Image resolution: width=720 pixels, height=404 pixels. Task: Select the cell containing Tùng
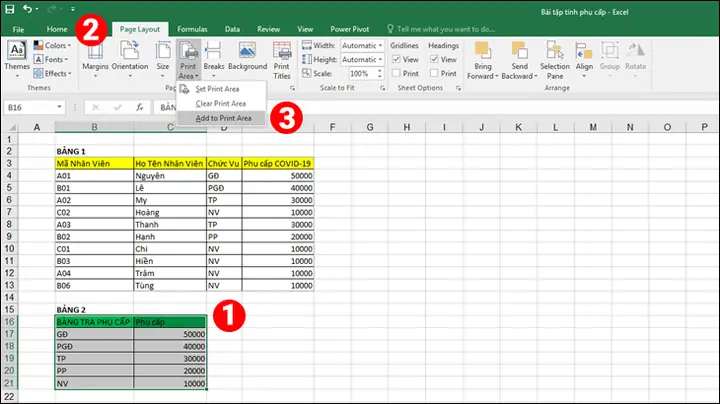point(170,286)
